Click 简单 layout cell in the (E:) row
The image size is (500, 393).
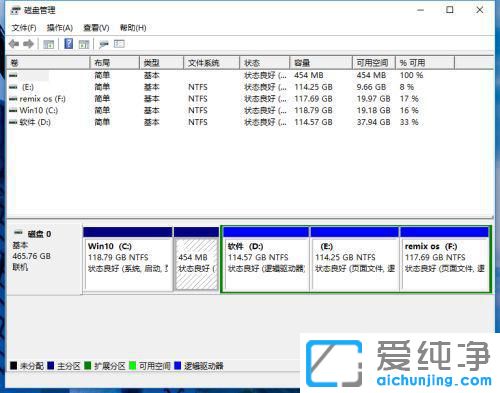click(x=102, y=87)
